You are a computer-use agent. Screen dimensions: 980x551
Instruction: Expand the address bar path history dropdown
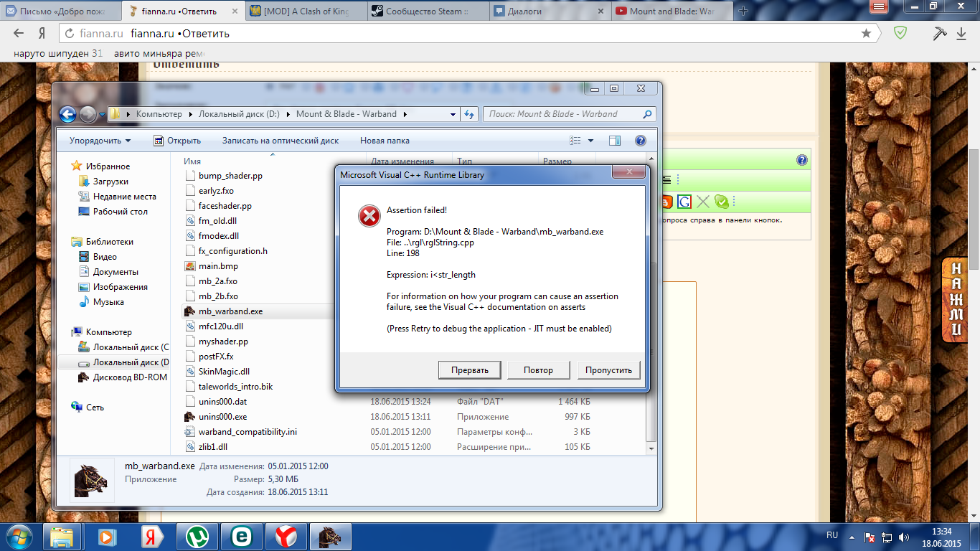click(453, 114)
